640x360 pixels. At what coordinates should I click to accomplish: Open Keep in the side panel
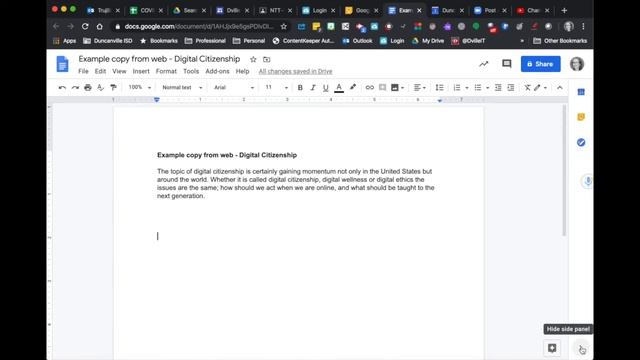tap(581, 117)
